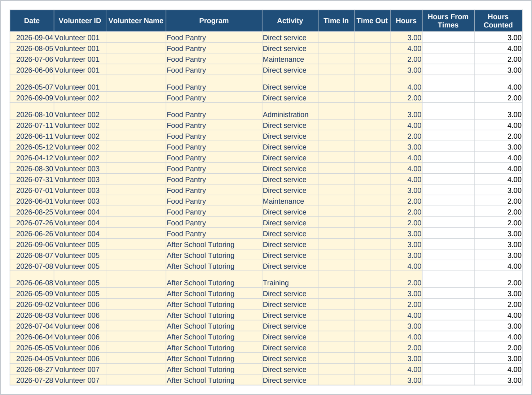532x395 pixels.
Task: Click the Hours From Times header
Action: [448, 21]
